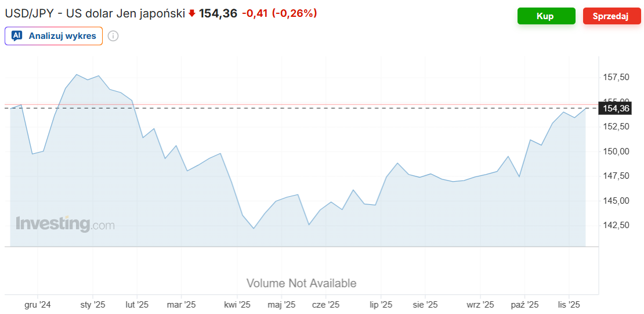The image size is (644, 314).
Task: Select the lis '25 date on time axis
Action: (569, 304)
